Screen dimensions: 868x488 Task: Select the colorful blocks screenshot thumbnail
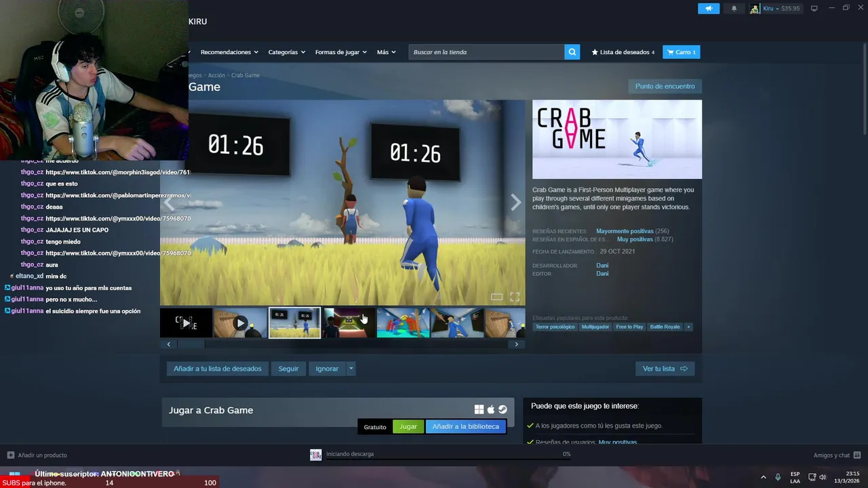click(x=403, y=323)
